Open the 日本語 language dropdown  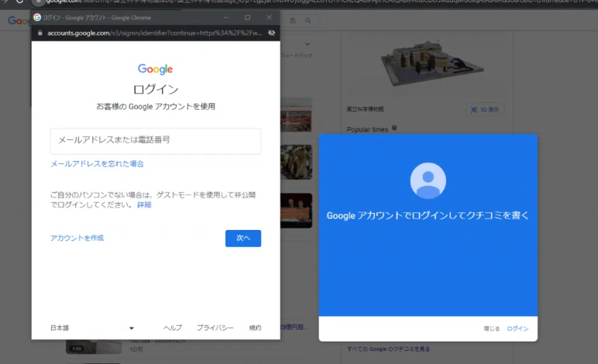pos(91,328)
